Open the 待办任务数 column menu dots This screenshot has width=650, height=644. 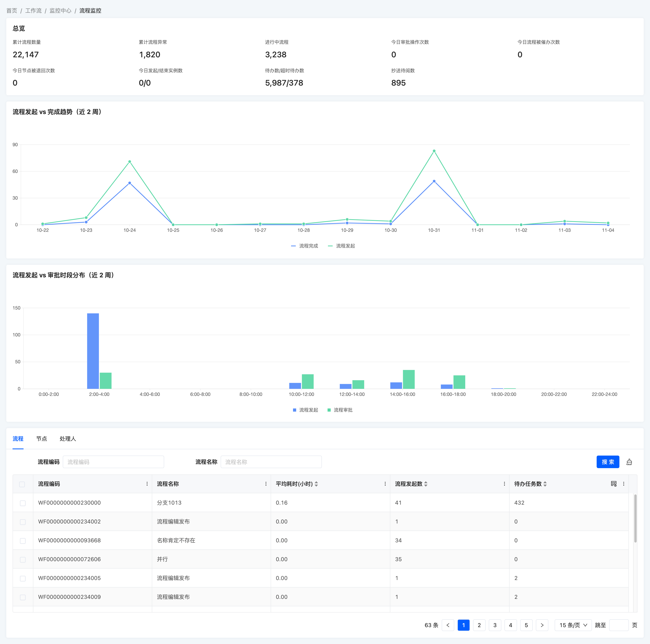pyautogui.click(x=623, y=484)
